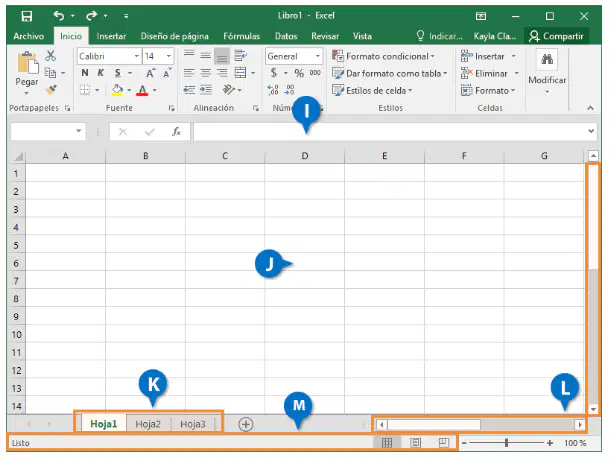Collapse the ribbon with the caret
Viewport: 612px width, 461px height.
(x=591, y=108)
